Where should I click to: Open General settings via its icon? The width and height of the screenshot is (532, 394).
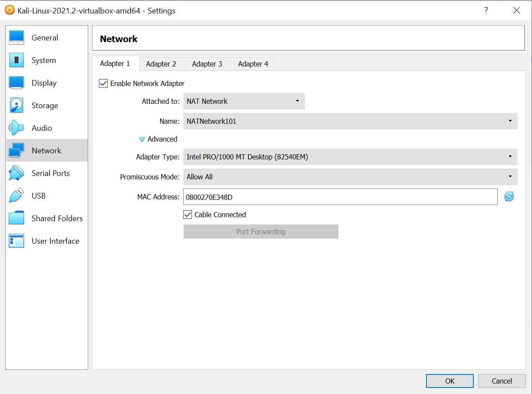coord(17,38)
